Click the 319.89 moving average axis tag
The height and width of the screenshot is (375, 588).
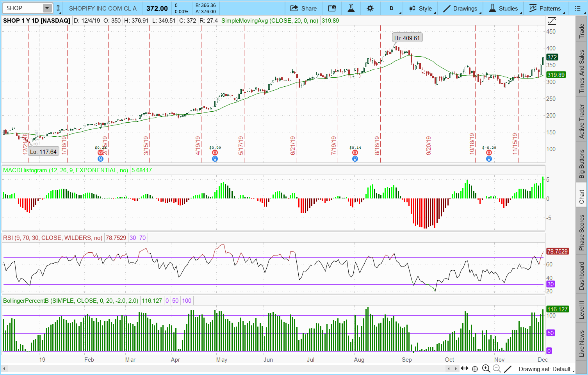pyautogui.click(x=556, y=75)
